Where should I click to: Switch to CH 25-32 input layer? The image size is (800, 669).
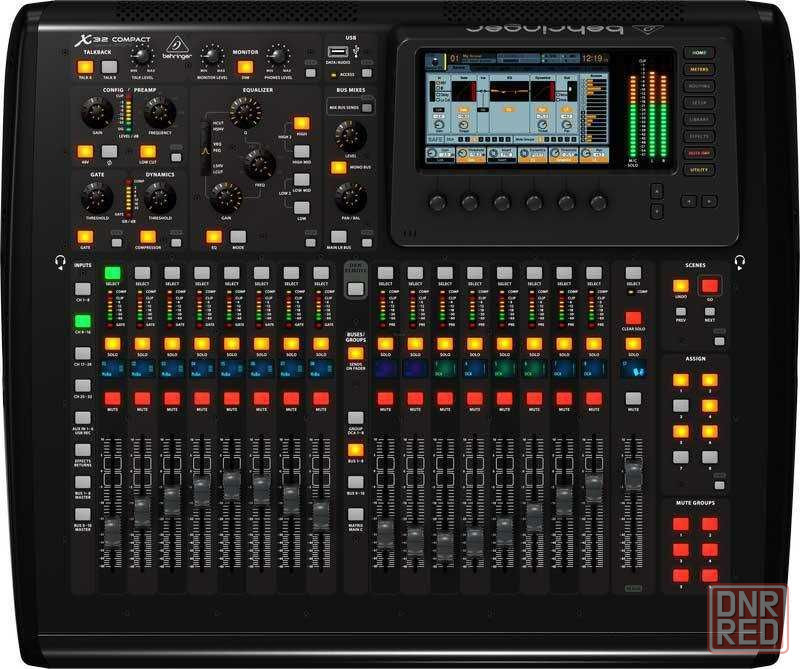[83, 385]
